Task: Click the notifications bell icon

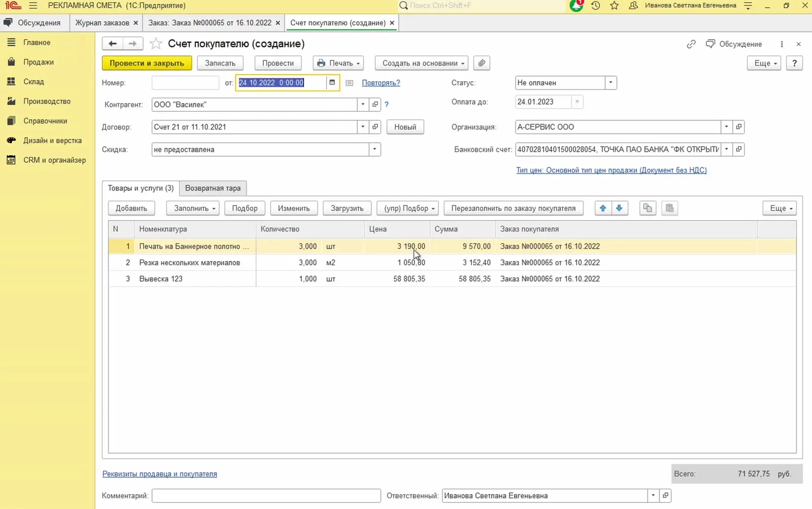Action: (x=577, y=6)
